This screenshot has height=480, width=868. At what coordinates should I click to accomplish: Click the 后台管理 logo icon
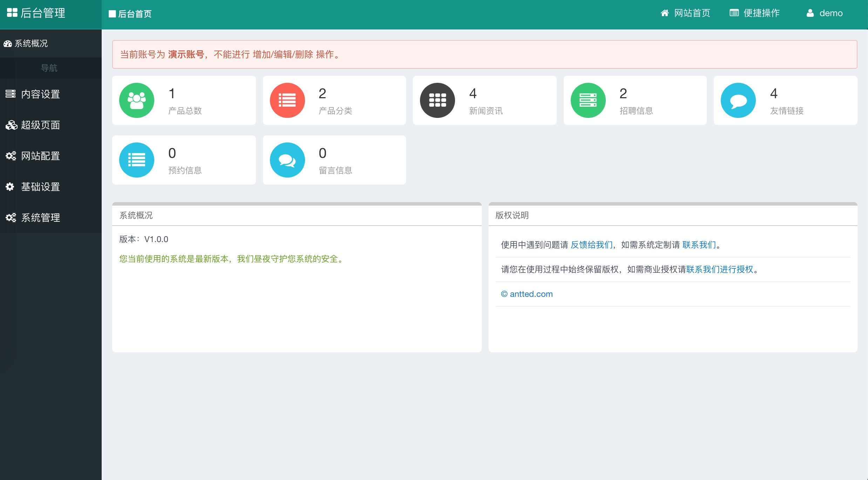coord(12,13)
